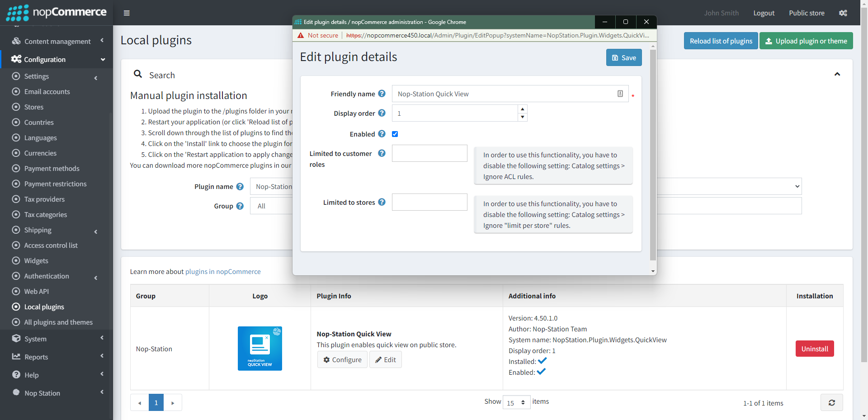The width and height of the screenshot is (868, 420).
Task: Open Email accounts in sidebar
Action: (x=47, y=92)
